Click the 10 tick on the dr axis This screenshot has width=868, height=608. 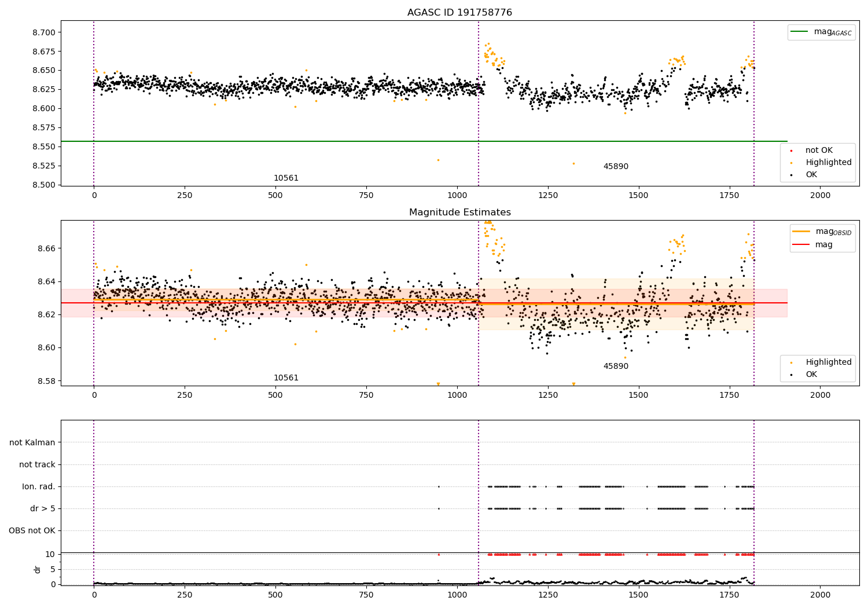click(50, 554)
